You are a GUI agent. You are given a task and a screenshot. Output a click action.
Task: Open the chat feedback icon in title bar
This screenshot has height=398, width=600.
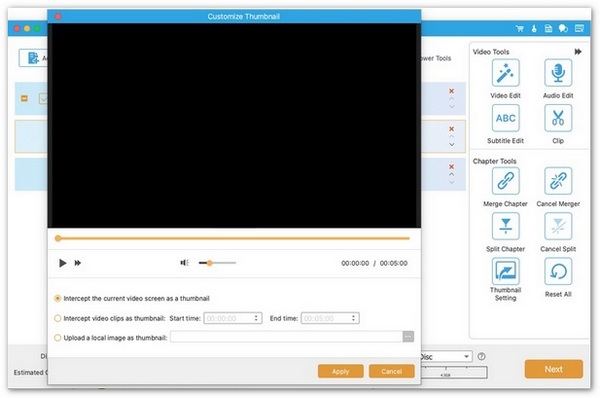[x=563, y=28]
